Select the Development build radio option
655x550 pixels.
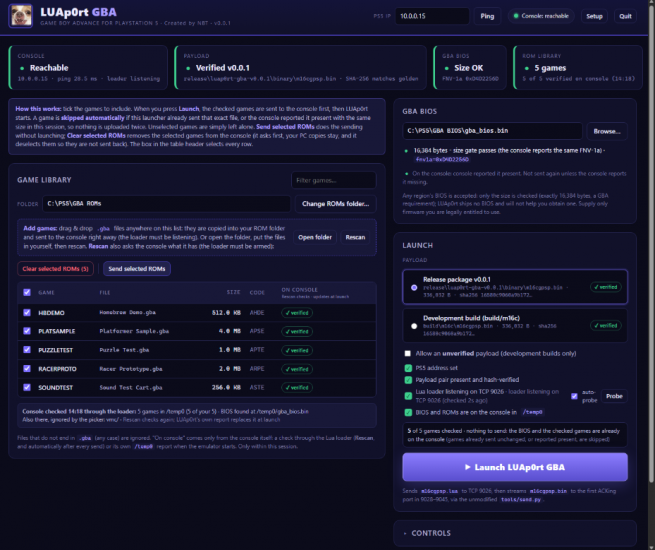point(414,326)
